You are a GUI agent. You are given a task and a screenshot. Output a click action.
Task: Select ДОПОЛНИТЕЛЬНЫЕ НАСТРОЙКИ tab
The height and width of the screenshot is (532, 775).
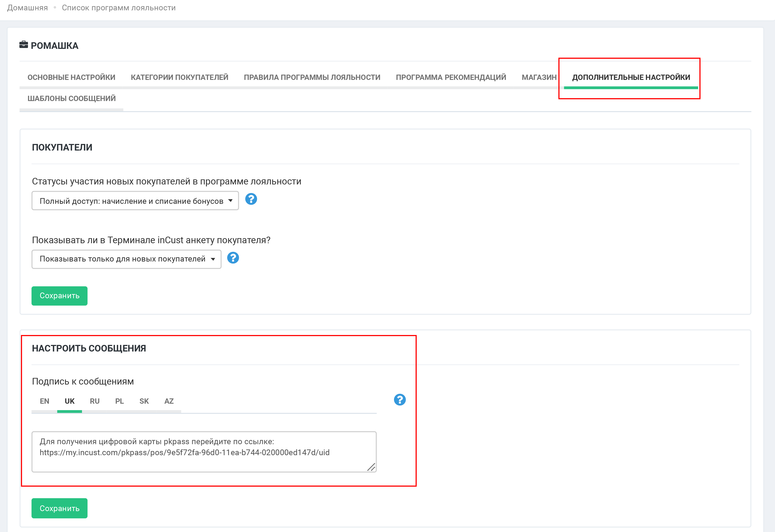tap(631, 77)
